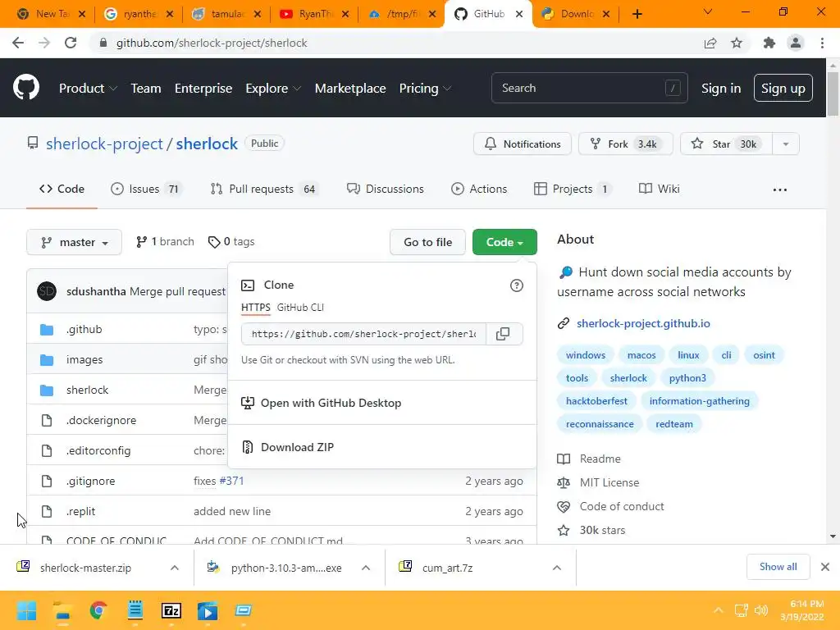Open a new browser tab
Viewport: 840px width, 630px height.
(637, 14)
